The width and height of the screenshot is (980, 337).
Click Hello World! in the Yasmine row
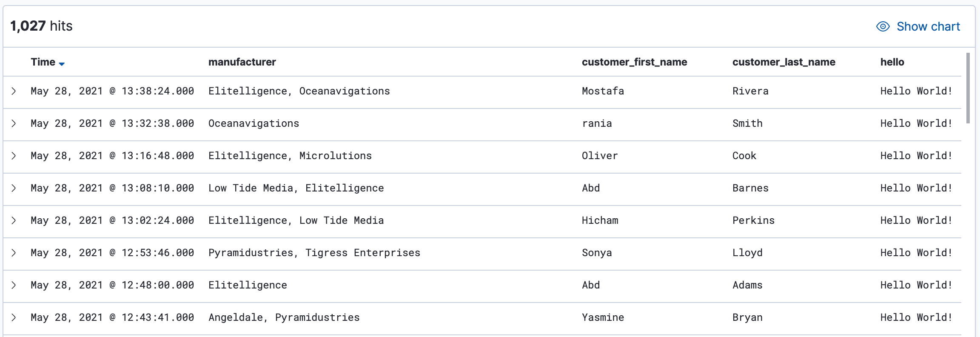point(916,317)
